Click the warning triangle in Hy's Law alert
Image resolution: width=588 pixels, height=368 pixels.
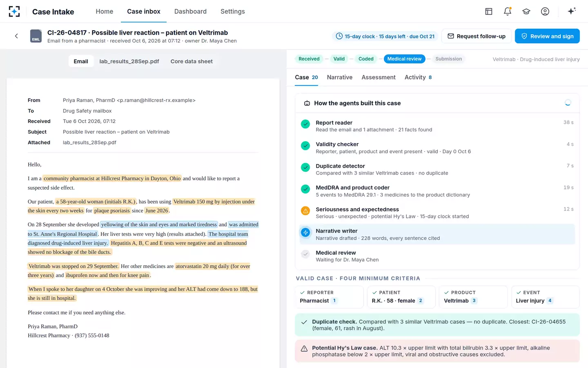(304, 349)
